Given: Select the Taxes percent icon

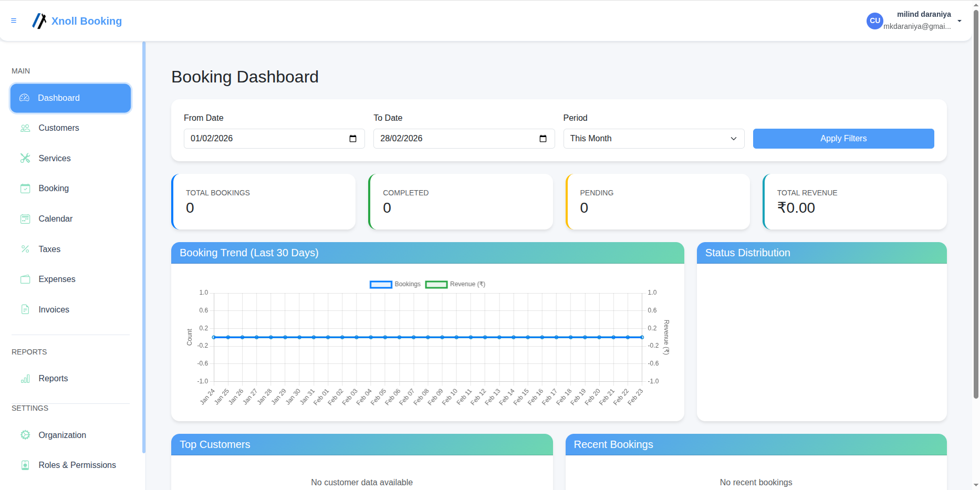Looking at the screenshot, I should (25, 249).
